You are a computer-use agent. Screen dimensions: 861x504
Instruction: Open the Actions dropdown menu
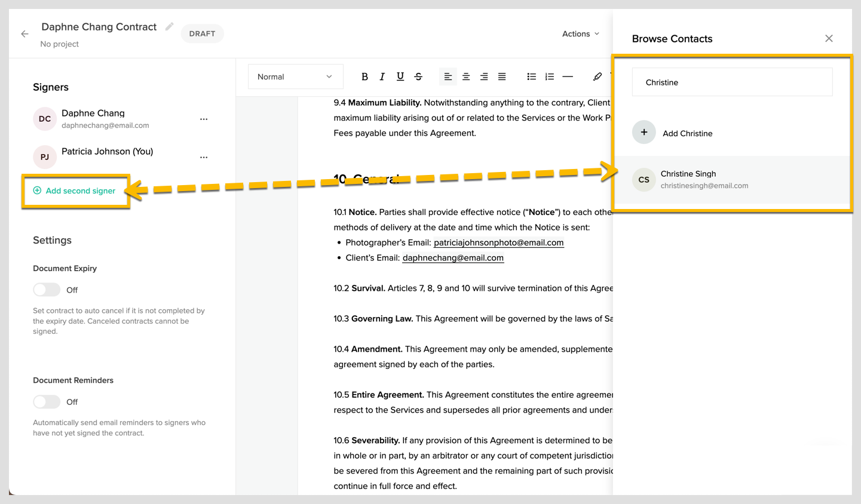[x=580, y=34]
